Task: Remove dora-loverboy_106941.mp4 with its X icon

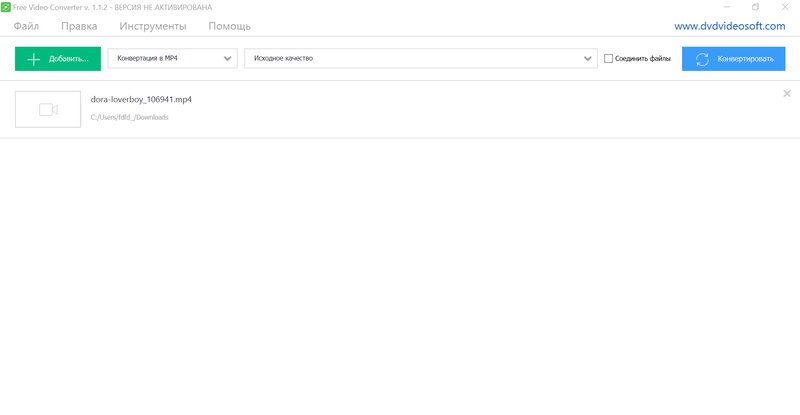Action: coord(787,93)
